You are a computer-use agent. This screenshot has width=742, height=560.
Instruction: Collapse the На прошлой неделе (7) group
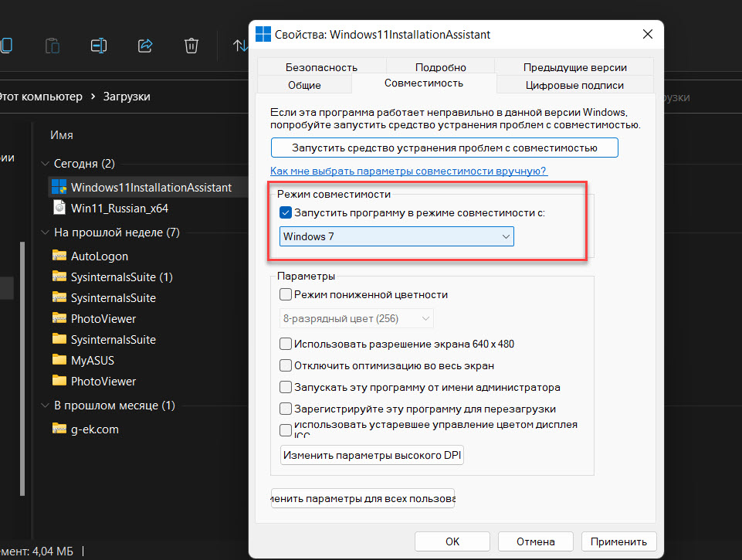46,232
